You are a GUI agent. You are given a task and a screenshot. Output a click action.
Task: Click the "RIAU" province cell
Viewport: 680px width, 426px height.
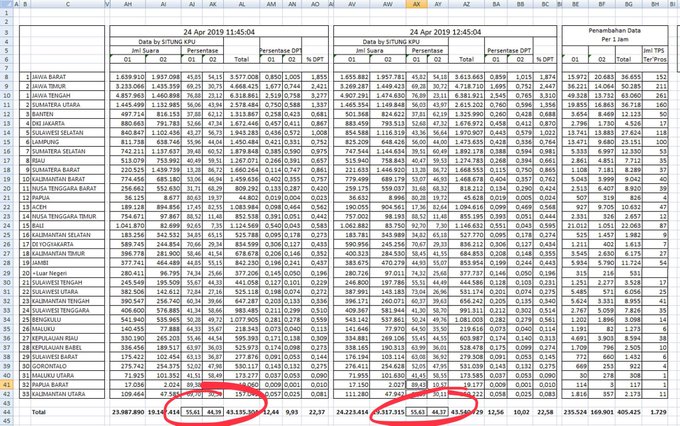pyautogui.click(x=68, y=161)
